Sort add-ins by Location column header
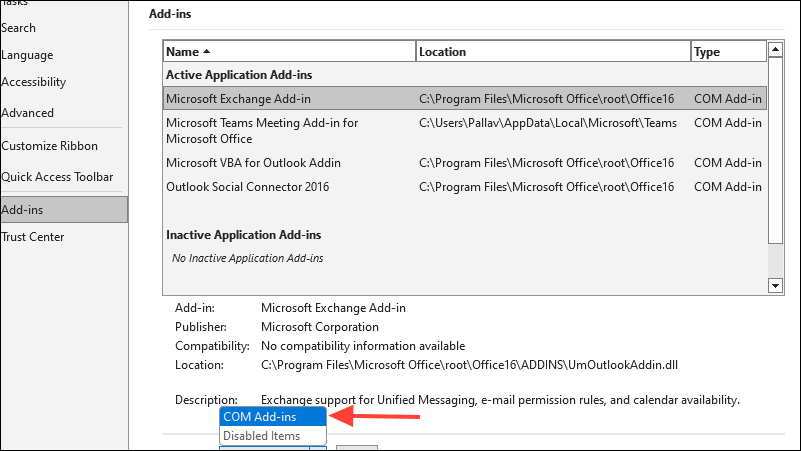 coord(553,52)
